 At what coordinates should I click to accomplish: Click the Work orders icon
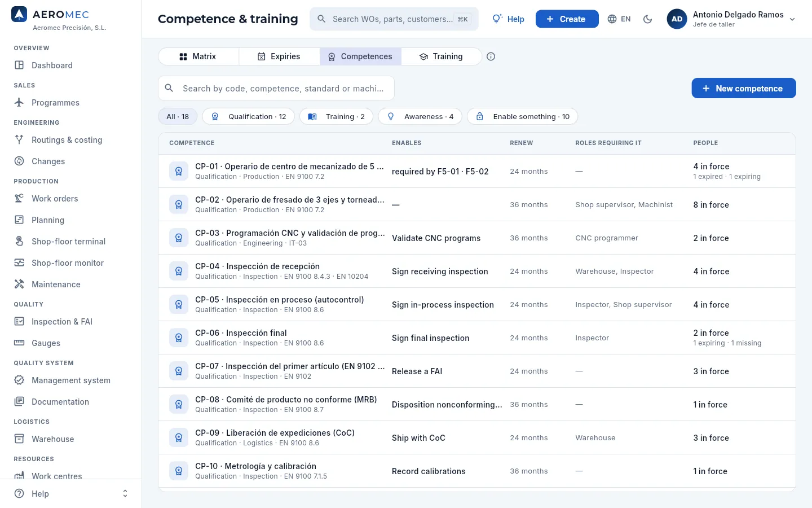point(19,198)
